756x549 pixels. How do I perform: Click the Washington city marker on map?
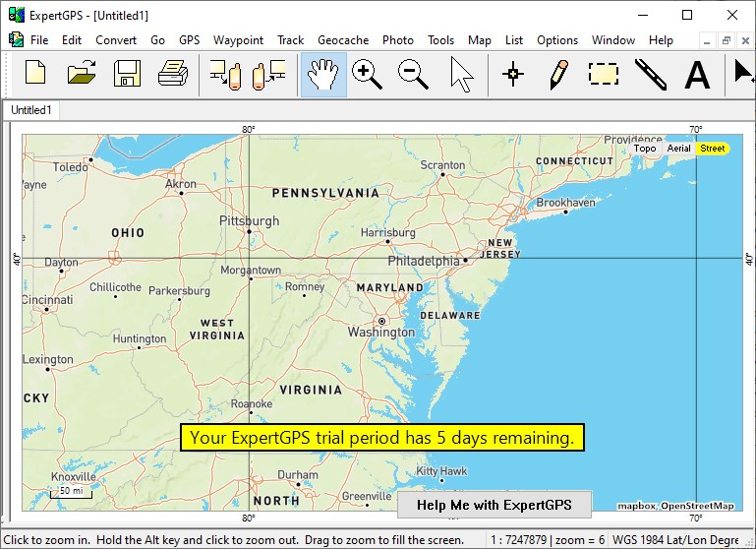tap(381, 321)
